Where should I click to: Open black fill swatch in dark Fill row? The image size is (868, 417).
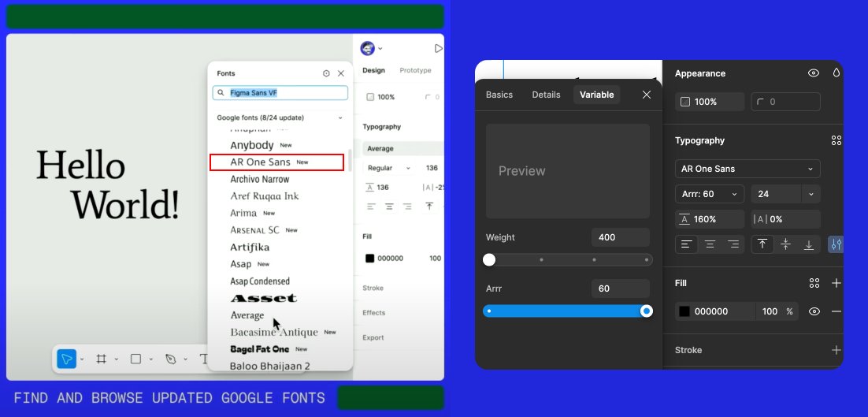(684, 311)
